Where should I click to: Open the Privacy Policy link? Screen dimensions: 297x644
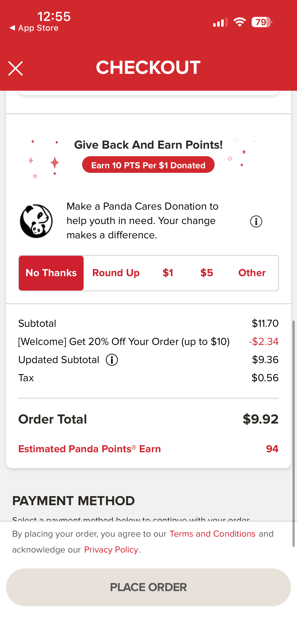(111, 550)
